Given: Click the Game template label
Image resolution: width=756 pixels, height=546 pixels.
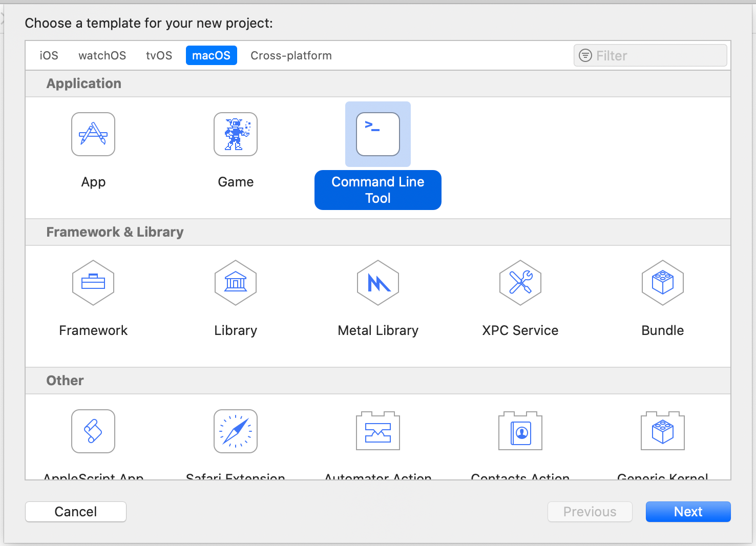Looking at the screenshot, I should [236, 182].
